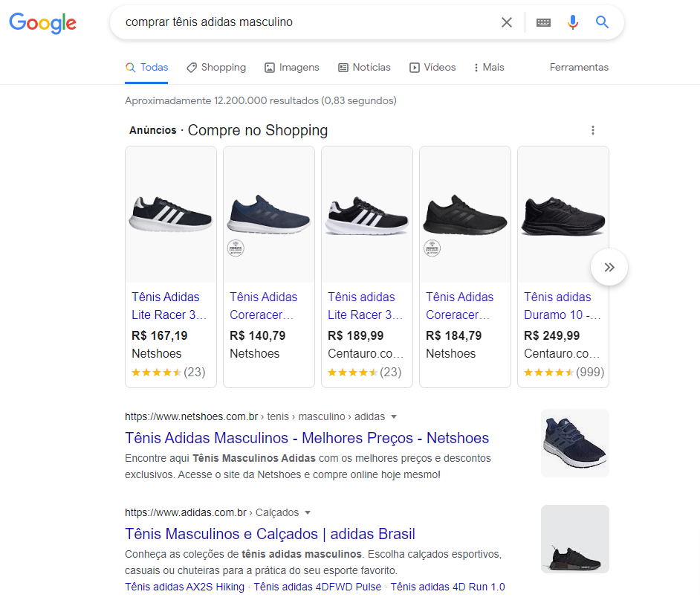Open the Notícias tab
700x609 pixels.
(364, 68)
